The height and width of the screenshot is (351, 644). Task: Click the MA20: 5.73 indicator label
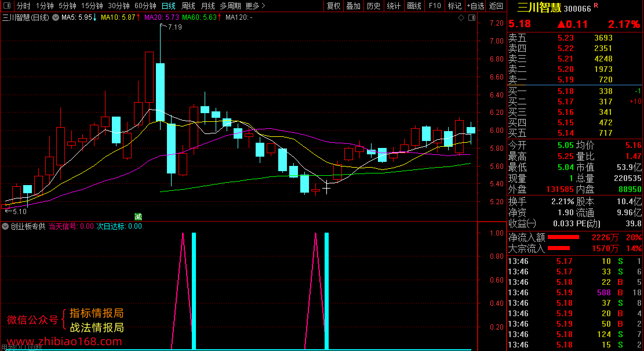[162, 17]
